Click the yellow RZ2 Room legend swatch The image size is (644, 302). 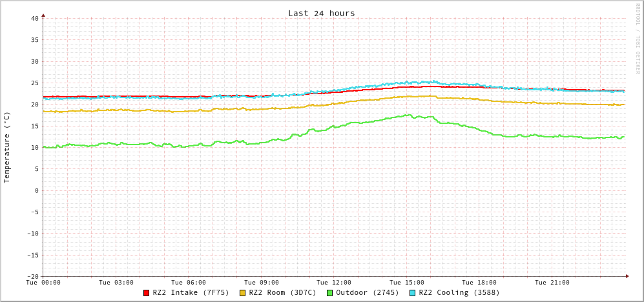(x=243, y=293)
